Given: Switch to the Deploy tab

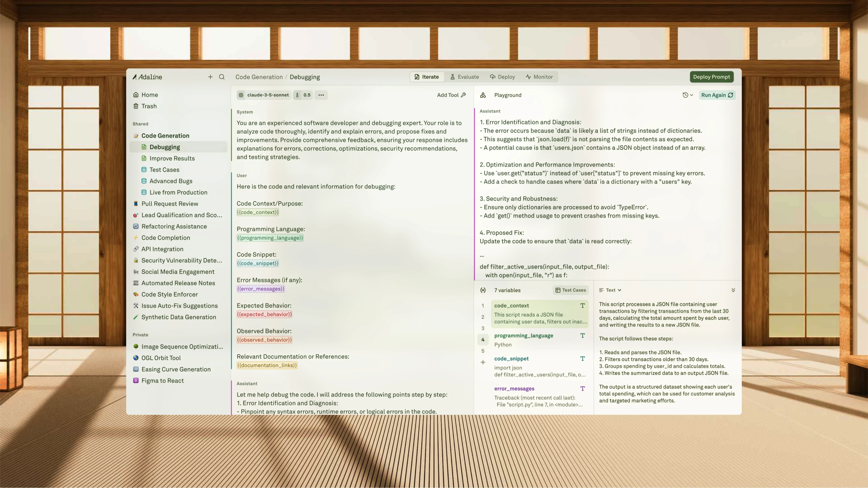Looking at the screenshot, I should (502, 77).
